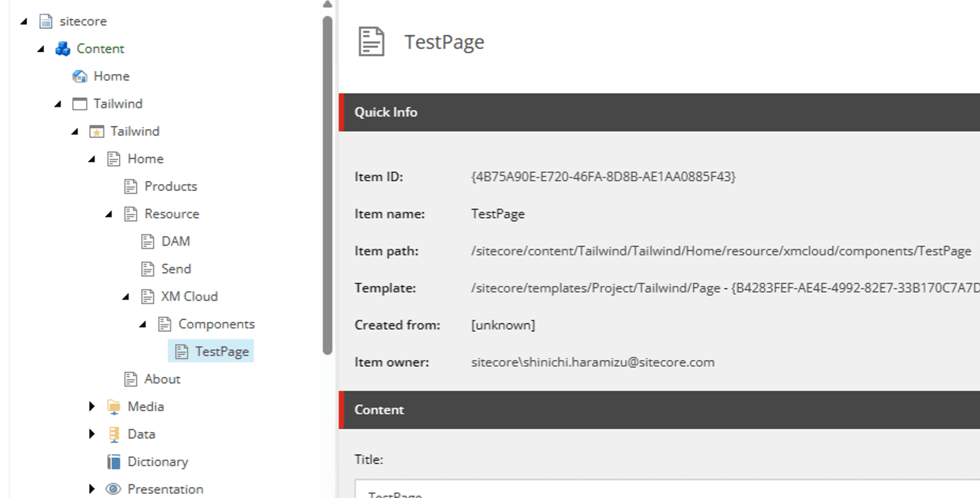Click the content tree vertical scrollbar
Image resolution: width=980 pixels, height=498 pixels.
[x=328, y=185]
